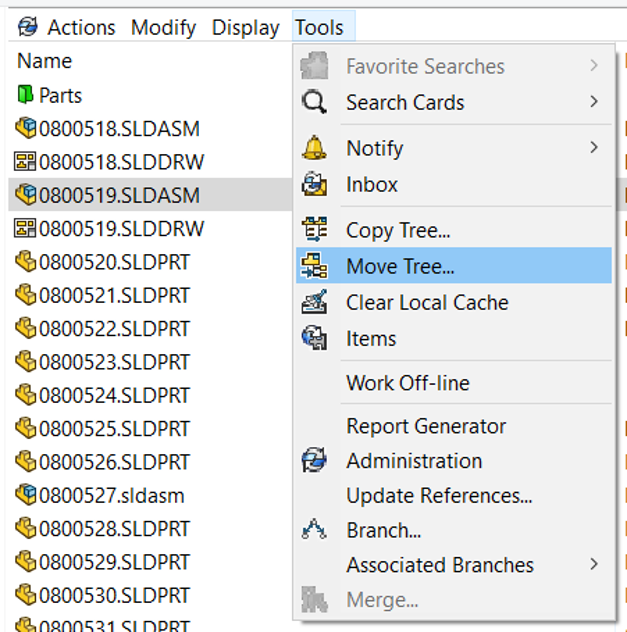The image size is (627, 632).
Task: Open the Actions menu
Action: coord(81,28)
